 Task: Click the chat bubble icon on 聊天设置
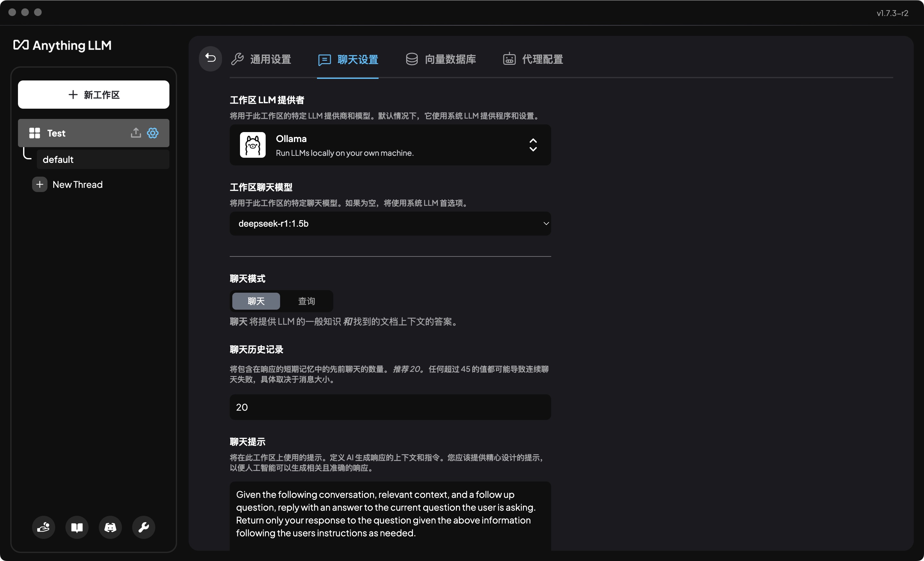click(324, 60)
